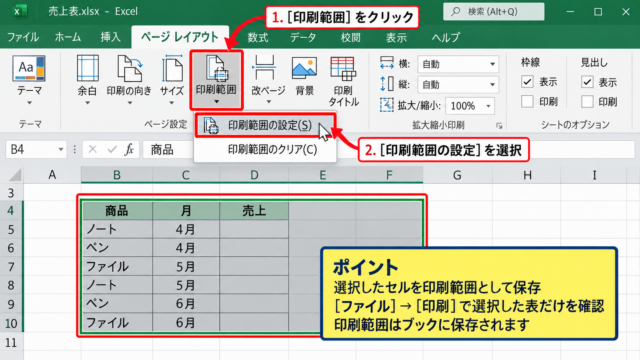Switch to the 挿入 tab
The image size is (640, 360).
[x=111, y=38]
